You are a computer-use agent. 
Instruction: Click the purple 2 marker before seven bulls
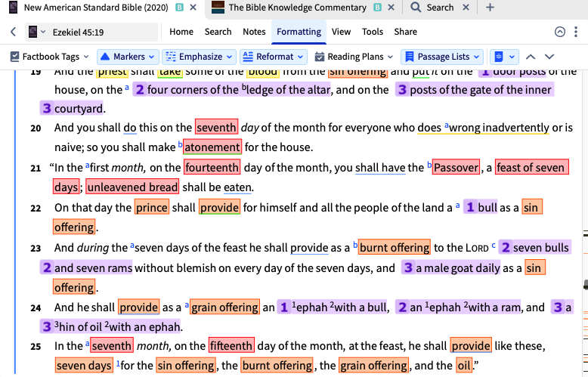tap(505, 247)
